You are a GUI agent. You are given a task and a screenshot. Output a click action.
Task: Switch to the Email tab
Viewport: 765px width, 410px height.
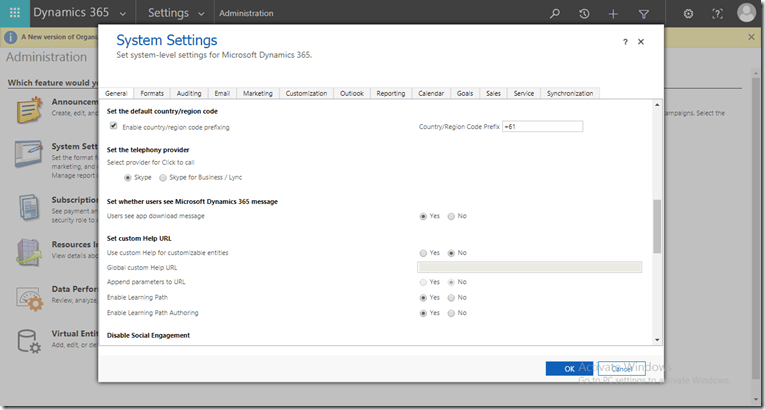coord(222,93)
